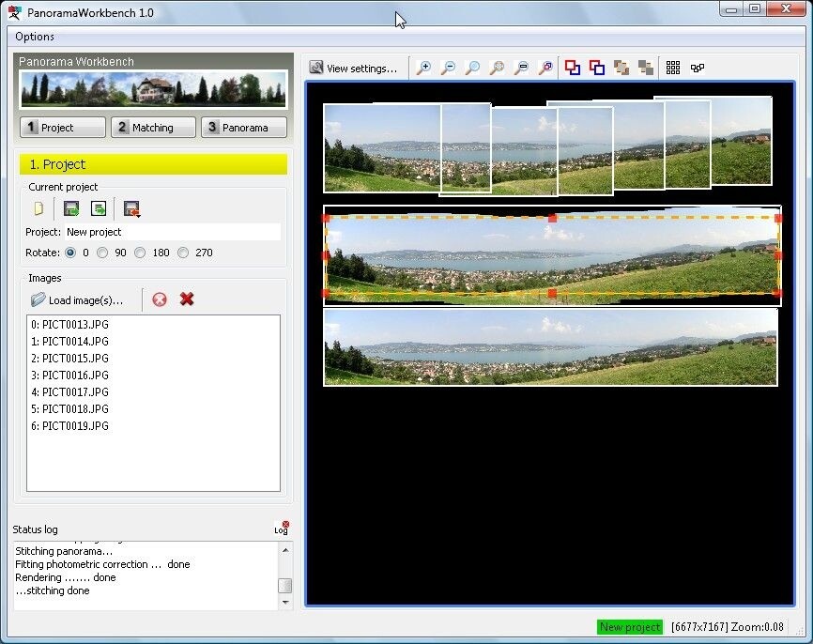Click the zoom to fit arrows magnifier
The image size is (813, 644).
click(497, 68)
